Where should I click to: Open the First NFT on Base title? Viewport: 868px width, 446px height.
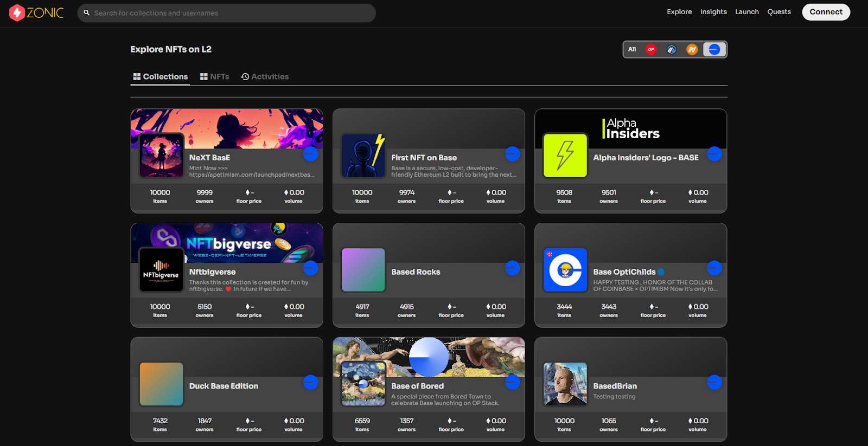[424, 158]
